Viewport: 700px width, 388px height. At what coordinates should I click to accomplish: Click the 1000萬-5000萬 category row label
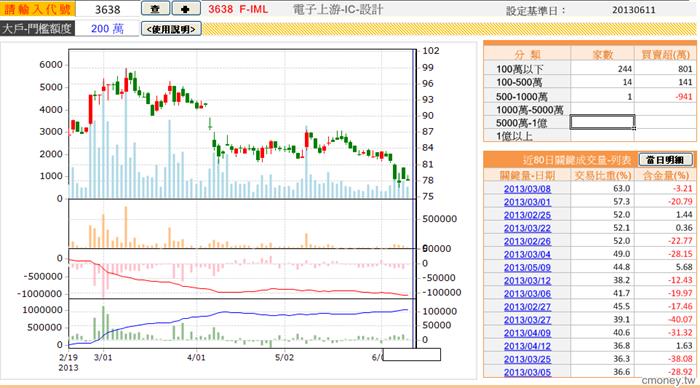(529, 110)
